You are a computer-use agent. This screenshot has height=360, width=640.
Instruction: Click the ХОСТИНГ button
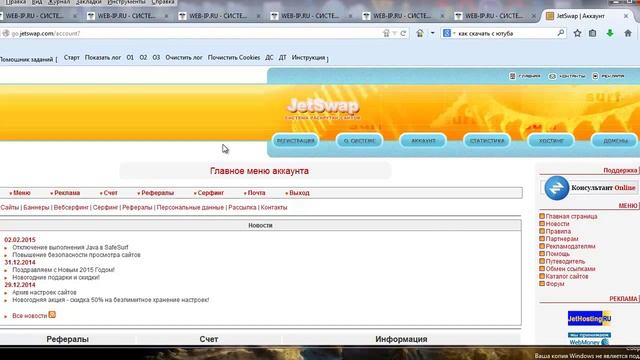(x=551, y=141)
